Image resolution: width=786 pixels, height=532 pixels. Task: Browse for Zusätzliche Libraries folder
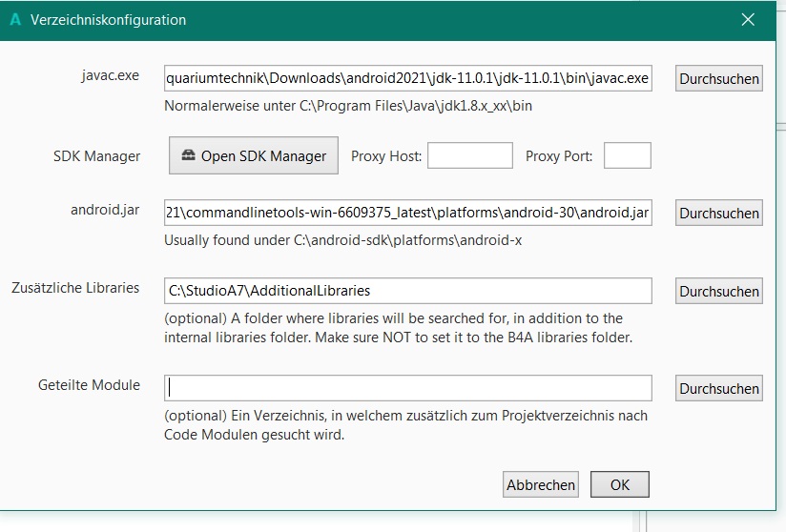coord(719,291)
